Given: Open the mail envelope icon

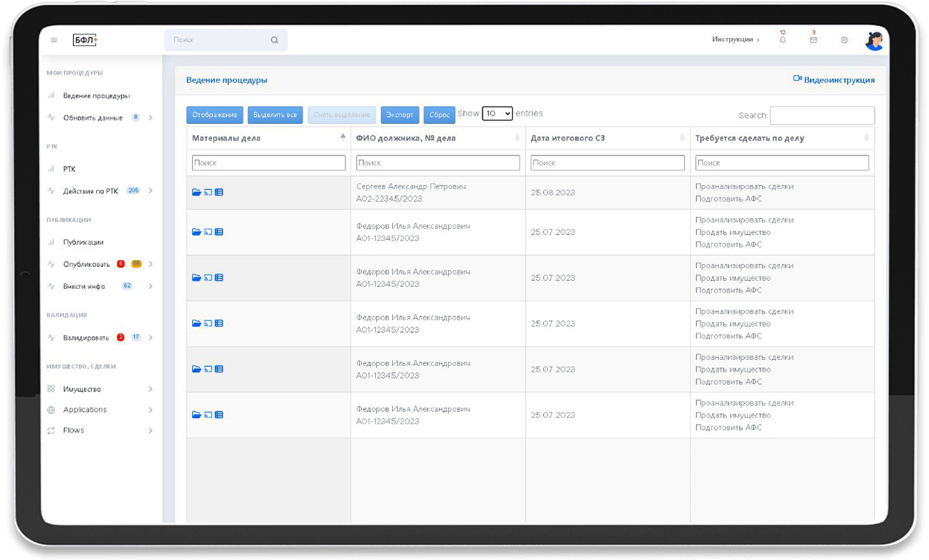Looking at the screenshot, I should [x=813, y=40].
